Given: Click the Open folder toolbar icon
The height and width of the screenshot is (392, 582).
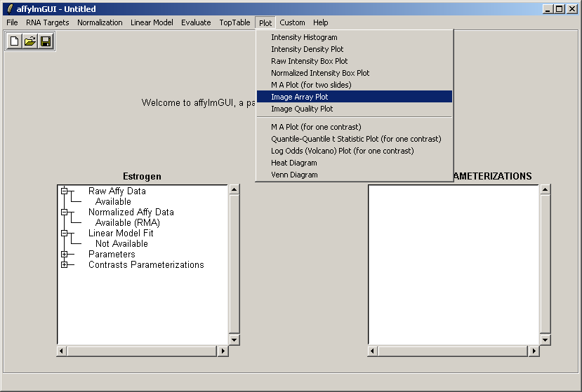Looking at the screenshot, I should coord(30,41).
